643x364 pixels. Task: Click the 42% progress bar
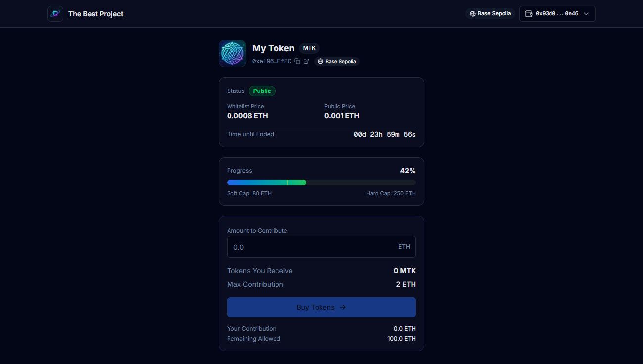click(321, 182)
